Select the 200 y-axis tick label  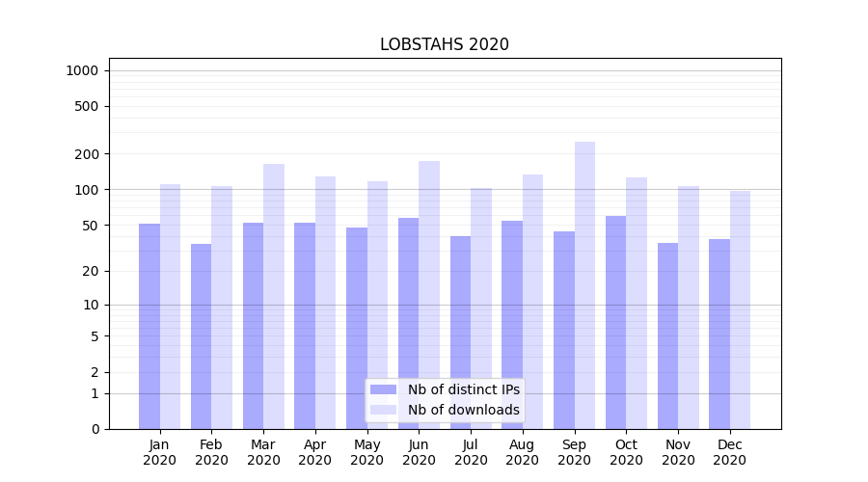point(89,154)
